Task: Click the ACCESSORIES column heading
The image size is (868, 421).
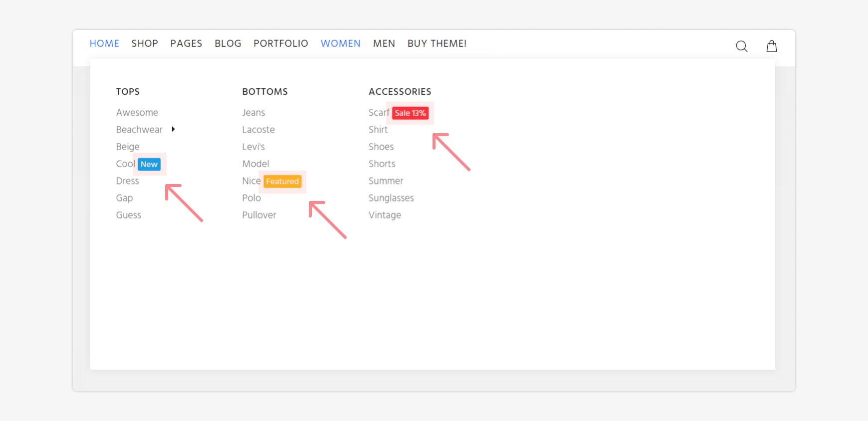Action: [400, 92]
